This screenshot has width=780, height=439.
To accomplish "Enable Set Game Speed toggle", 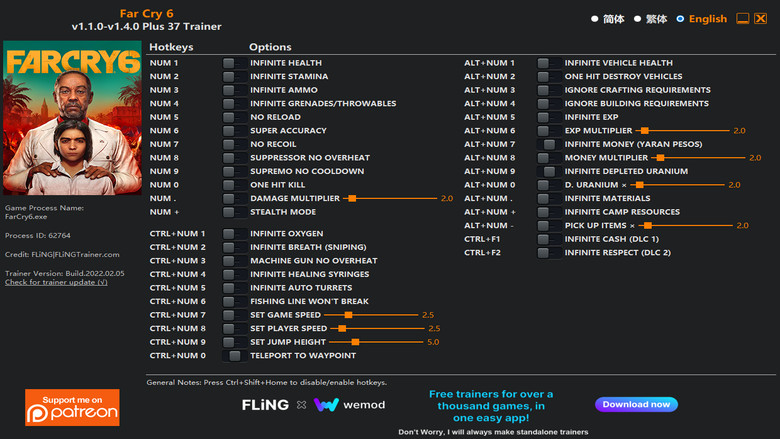I will pyautogui.click(x=234, y=315).
